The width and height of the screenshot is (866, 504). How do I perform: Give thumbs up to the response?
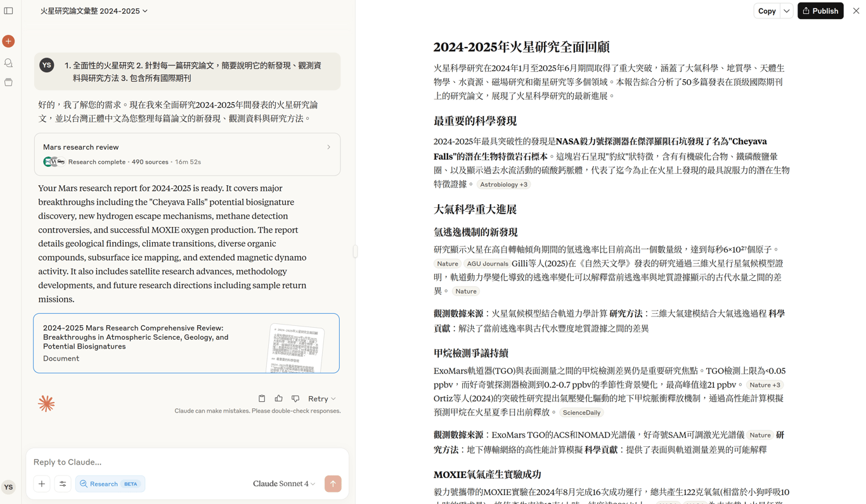point(279,399)
